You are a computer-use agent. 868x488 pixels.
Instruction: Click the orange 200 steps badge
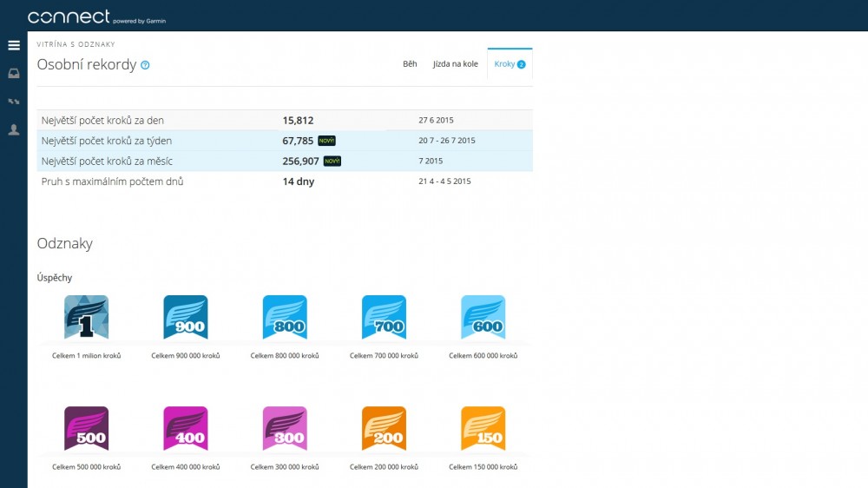click(384, 428)
